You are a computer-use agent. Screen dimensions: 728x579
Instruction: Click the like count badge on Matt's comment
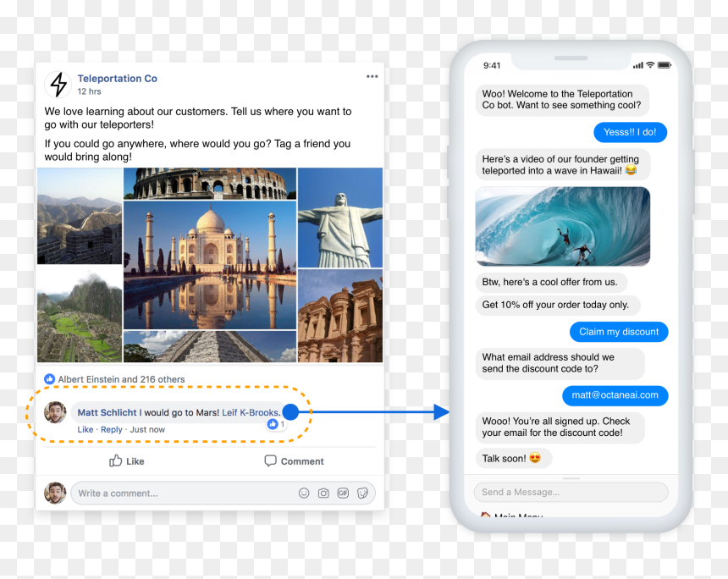pos(276,424)
